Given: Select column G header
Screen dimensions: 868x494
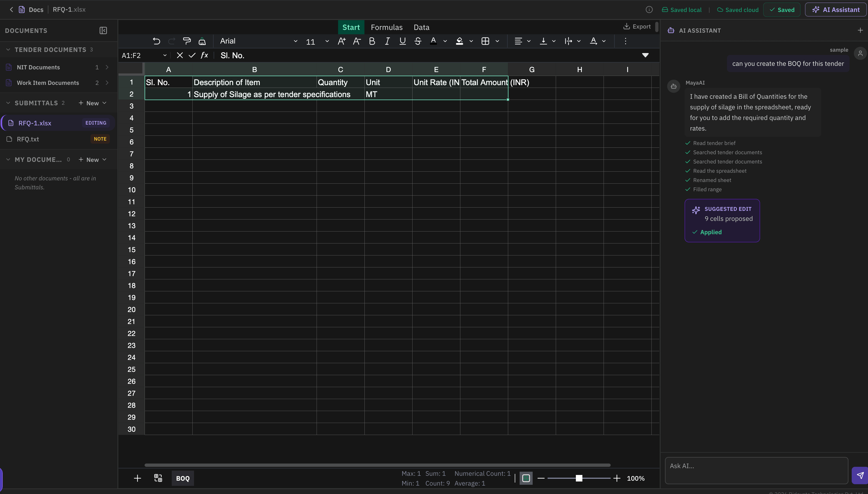Looking at the screenshot, I should [x=532, y=70].
